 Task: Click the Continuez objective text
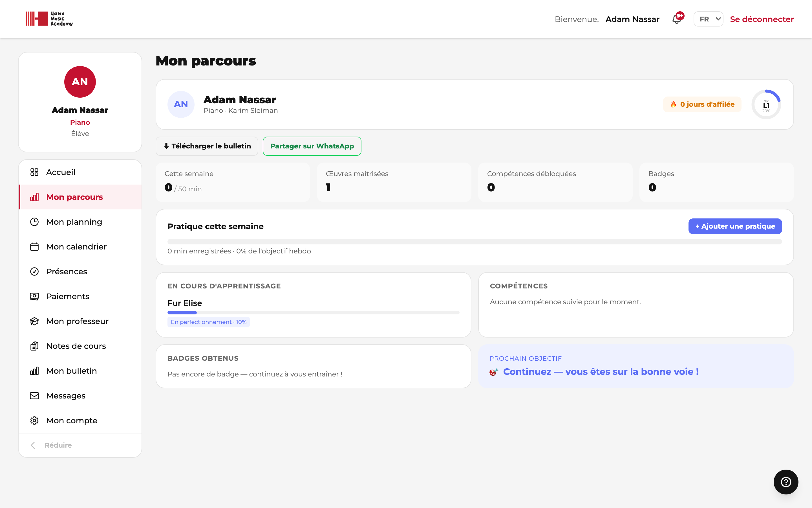click(x=601, y=372)
